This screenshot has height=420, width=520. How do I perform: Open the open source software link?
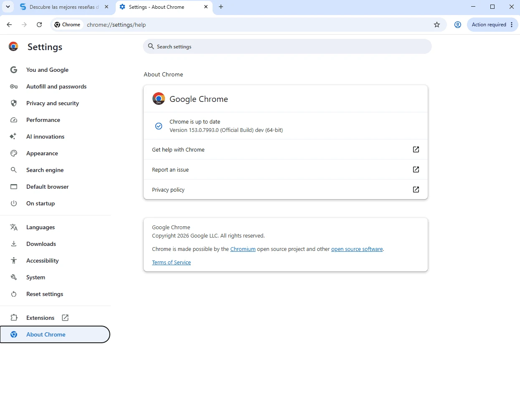(x=357, y=249)
